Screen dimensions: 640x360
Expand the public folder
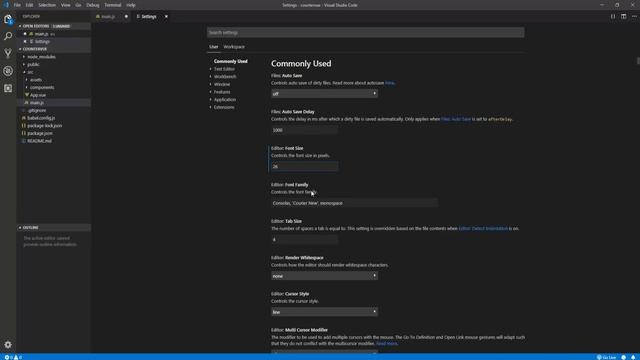[x=33, y=64]
